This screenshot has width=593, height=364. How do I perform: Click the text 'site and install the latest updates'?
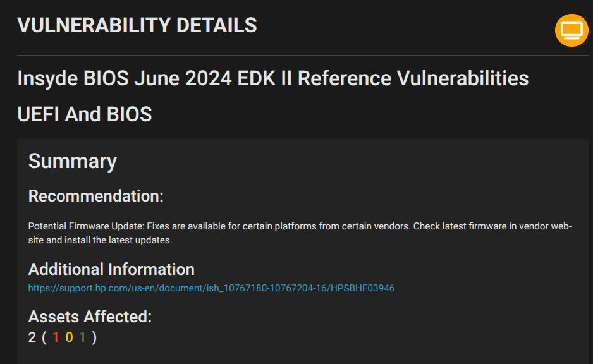point(99,240)
